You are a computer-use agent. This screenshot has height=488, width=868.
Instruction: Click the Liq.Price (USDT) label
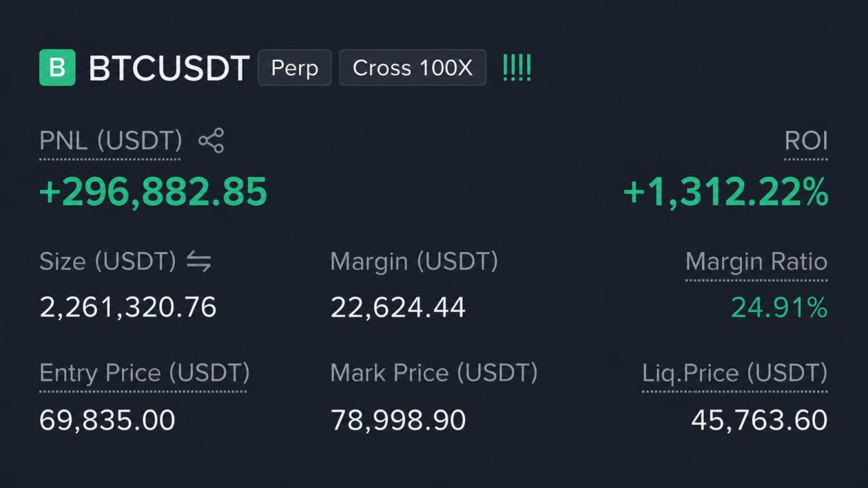click(x=735, y=373)
